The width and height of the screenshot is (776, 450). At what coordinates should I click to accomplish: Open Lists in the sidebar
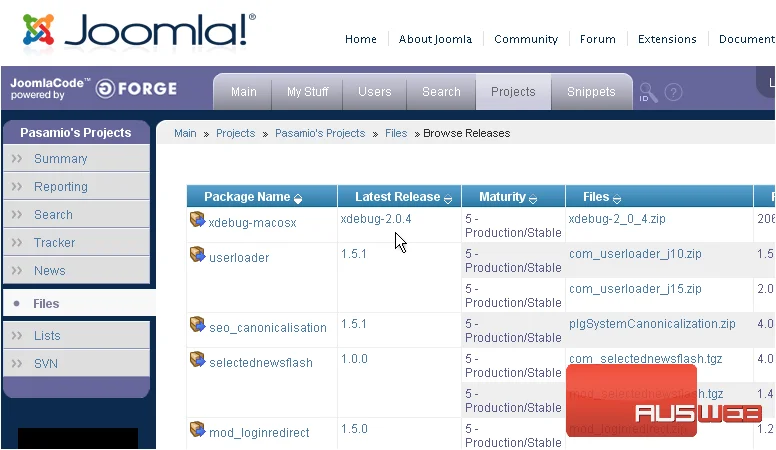(76, 336)
